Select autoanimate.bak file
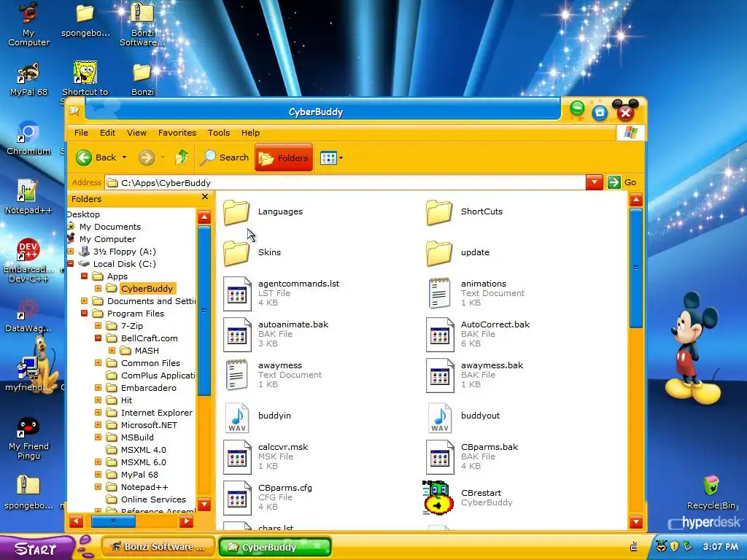747x560 pixels. [x=276, y=334]
